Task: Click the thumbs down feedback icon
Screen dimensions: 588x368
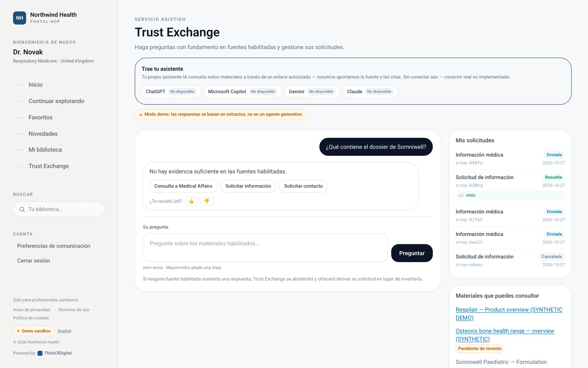Action: tap(207, 201)
